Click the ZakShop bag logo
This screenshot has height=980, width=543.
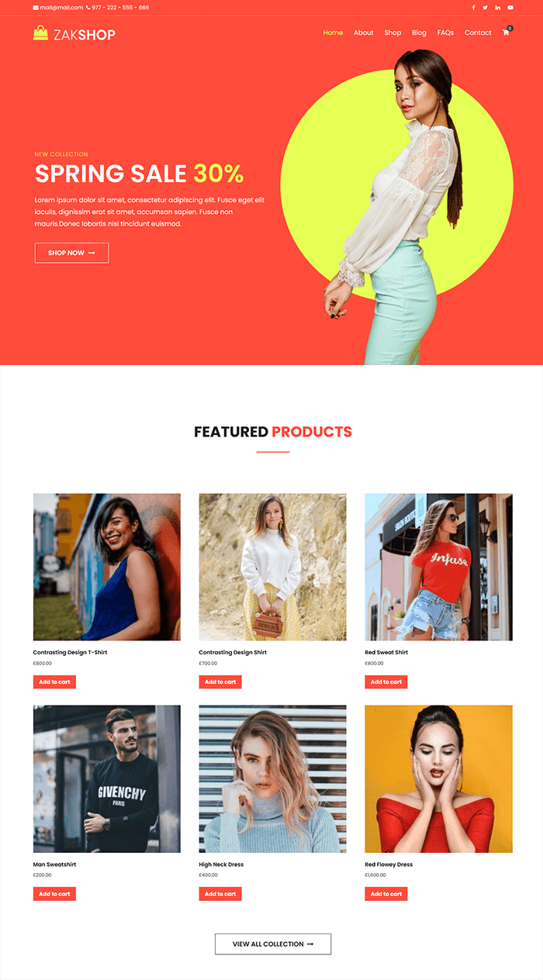click(41, 33)
